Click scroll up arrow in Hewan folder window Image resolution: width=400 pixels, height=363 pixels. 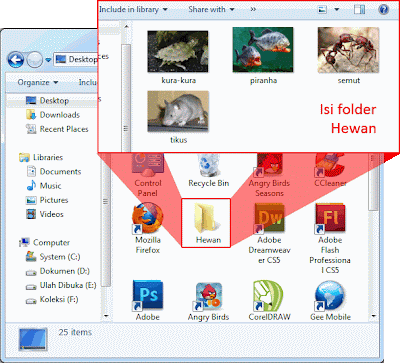coord(126,26)
